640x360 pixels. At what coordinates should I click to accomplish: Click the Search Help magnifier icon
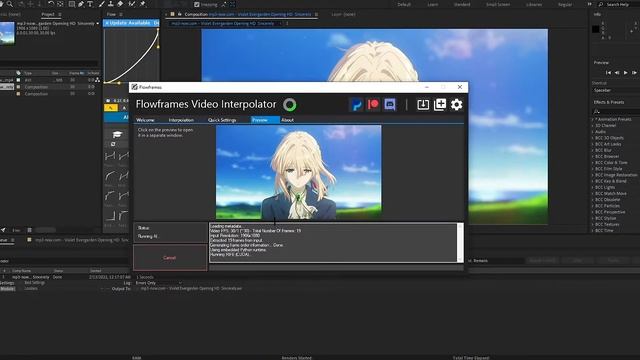click(601, 4)
